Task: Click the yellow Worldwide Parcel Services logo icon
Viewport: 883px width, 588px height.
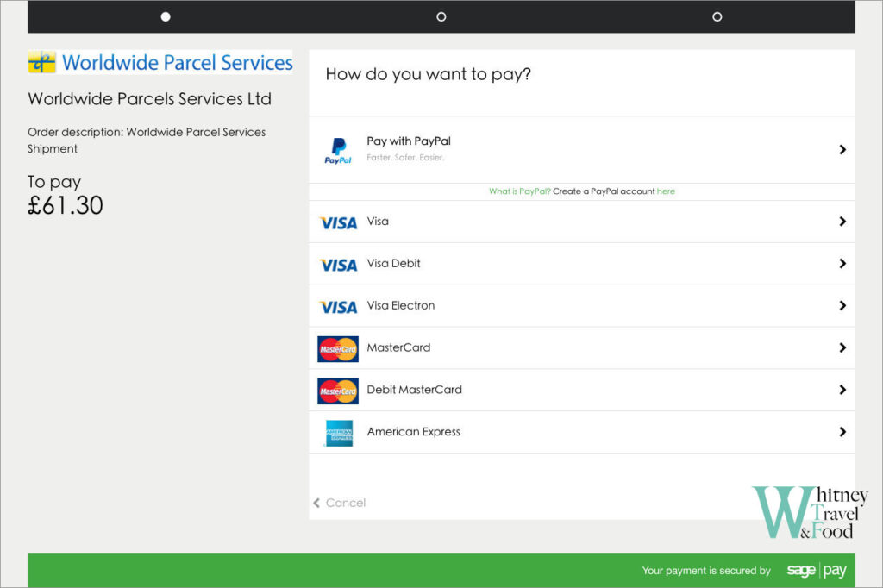Action: 42,63
